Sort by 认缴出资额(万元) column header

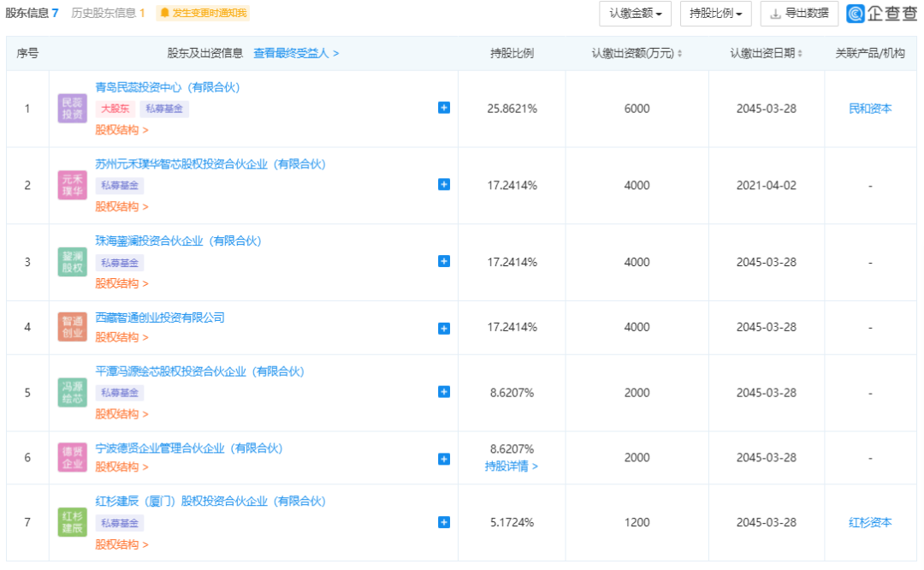point(637,53)
